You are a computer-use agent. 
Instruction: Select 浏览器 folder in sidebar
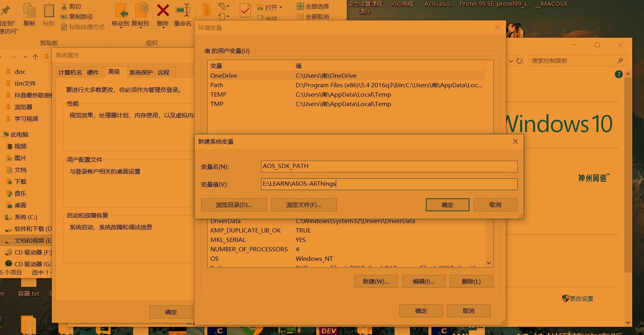(23, 107)
